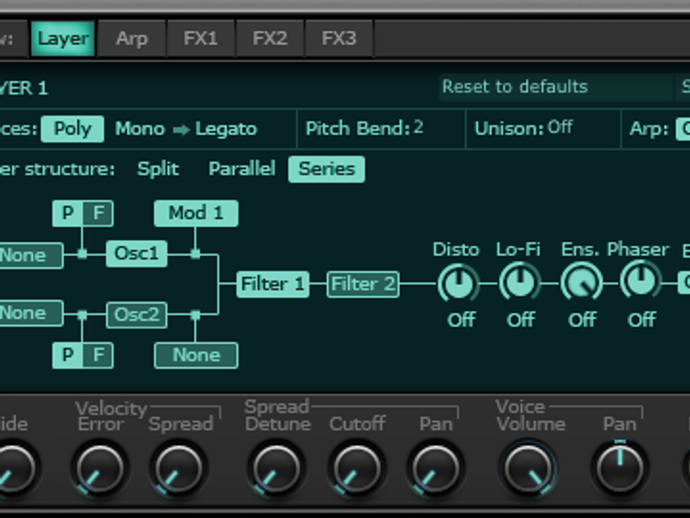Choose Split filter structure

click(158, 169)
